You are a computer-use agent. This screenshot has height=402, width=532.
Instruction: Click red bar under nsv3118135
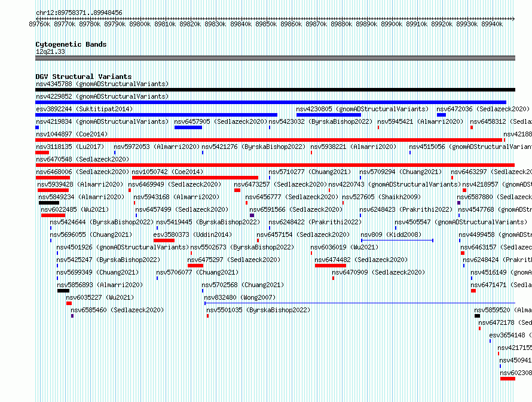[42, 153]
